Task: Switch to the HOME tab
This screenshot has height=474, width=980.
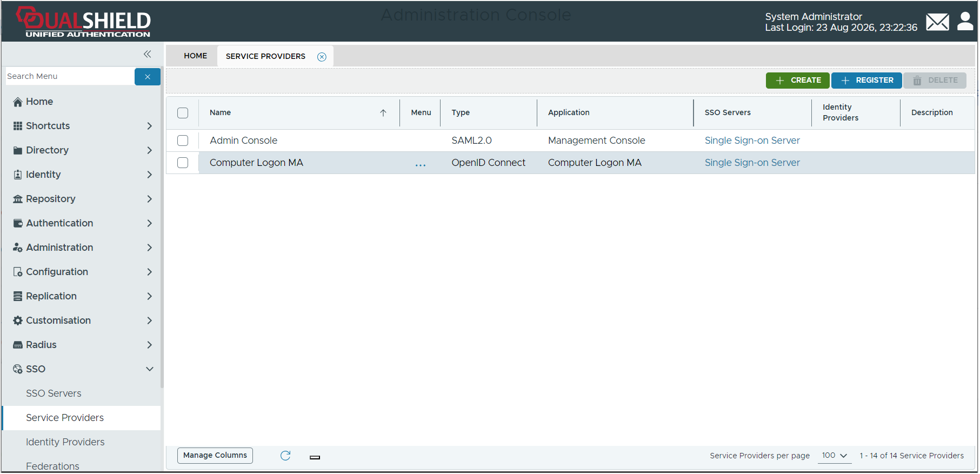Action: coord(196,56)
